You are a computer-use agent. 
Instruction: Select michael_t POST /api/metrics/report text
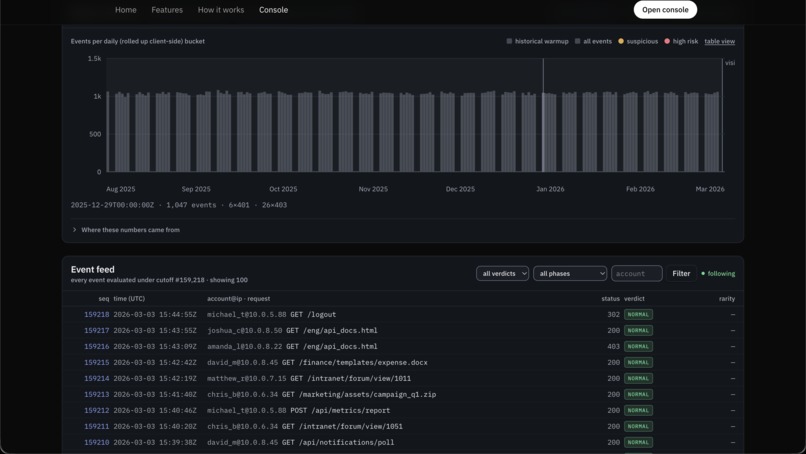point(299,410)
